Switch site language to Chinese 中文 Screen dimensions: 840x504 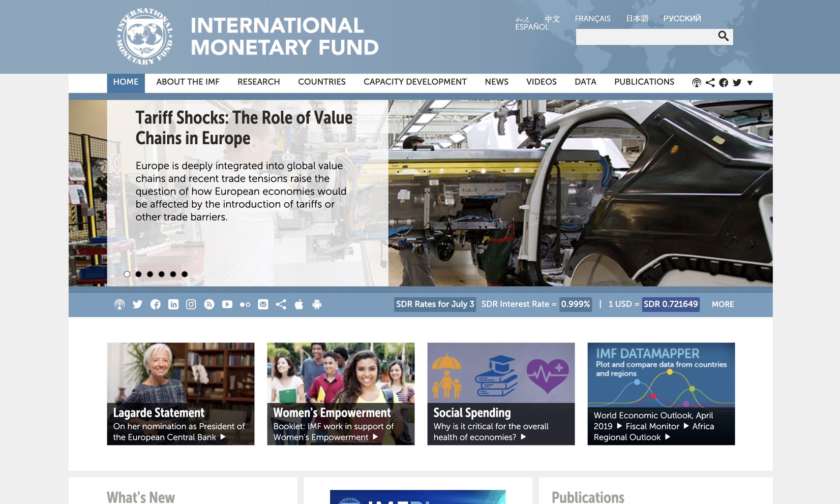[552, 19]
